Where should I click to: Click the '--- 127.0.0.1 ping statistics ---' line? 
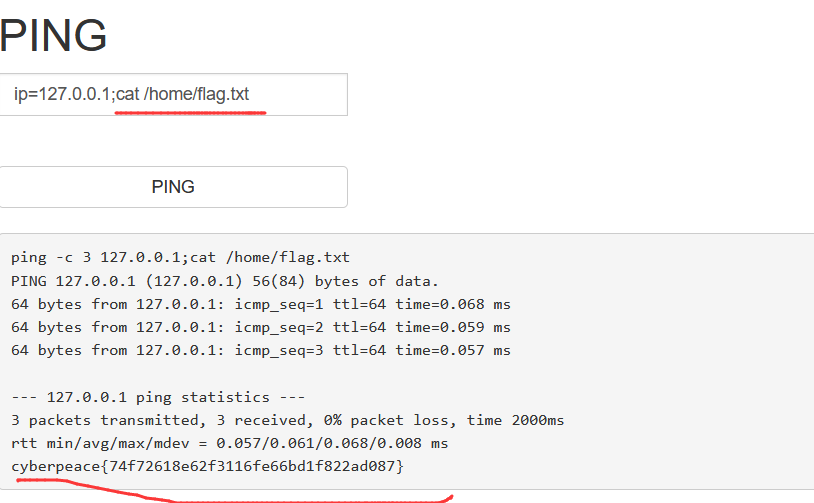tap(158, 397)
